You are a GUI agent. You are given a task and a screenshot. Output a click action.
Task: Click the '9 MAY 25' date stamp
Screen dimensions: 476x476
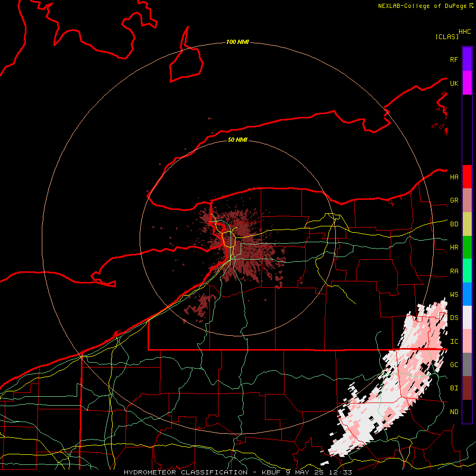305,472
